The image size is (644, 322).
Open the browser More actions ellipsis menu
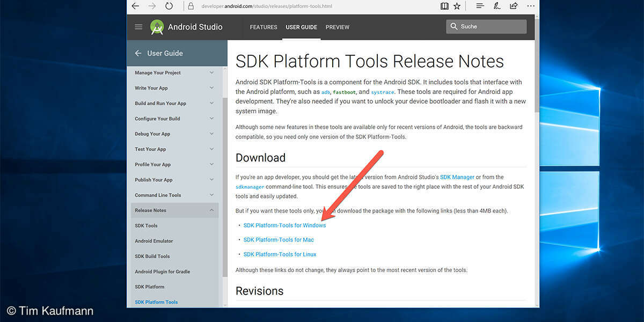[530, 6]
